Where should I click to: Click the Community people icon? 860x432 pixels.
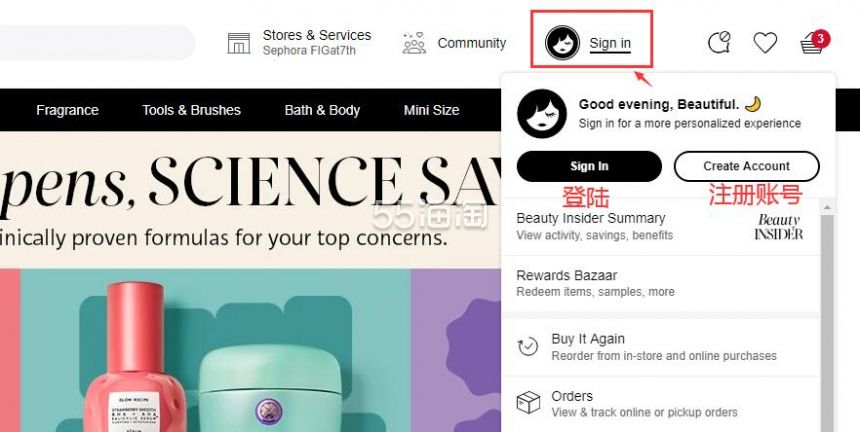(414, 43)
